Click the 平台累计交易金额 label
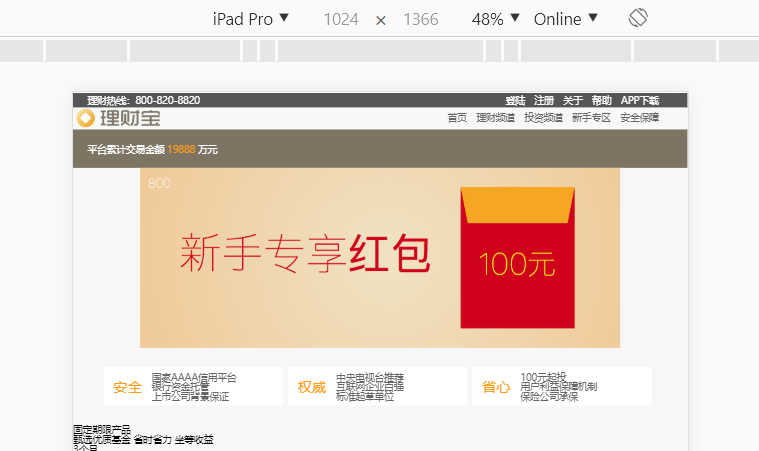 (x=126, y=150)
